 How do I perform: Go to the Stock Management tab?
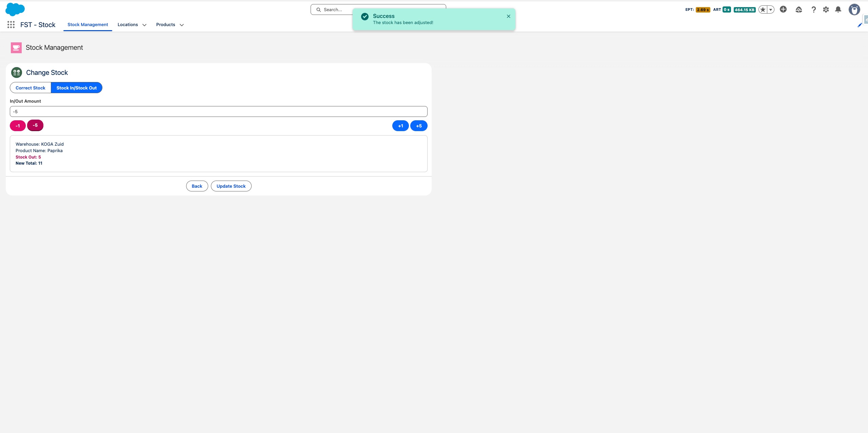pos(87,24)
